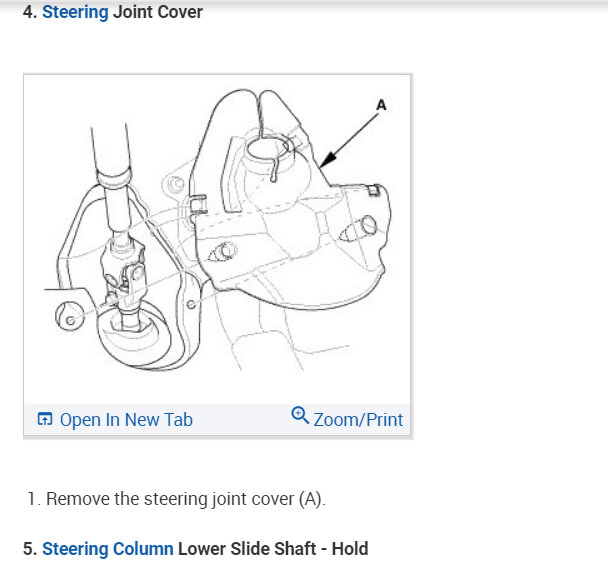This screenshot has height=587, width=608.
Task: Click the Zoom/Print magnifier icon
Action: click(x=300, y=415)
